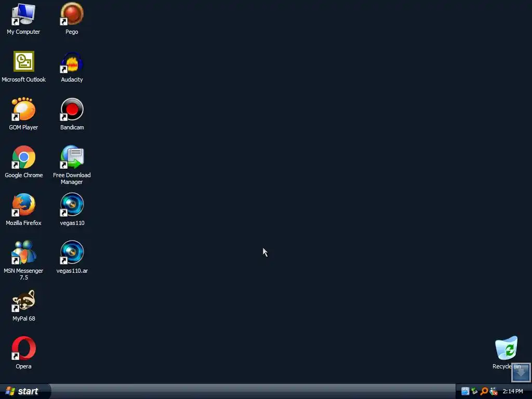This screenshot has height=399, width=532.
Task: Select the Audacity shortcut icon
Action: coord(72,63)
